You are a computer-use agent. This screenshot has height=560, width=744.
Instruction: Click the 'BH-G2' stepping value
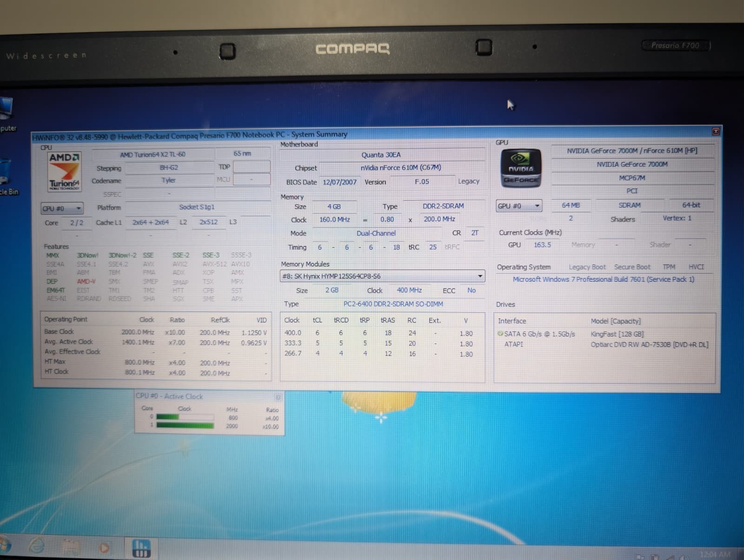coord(169,167)
